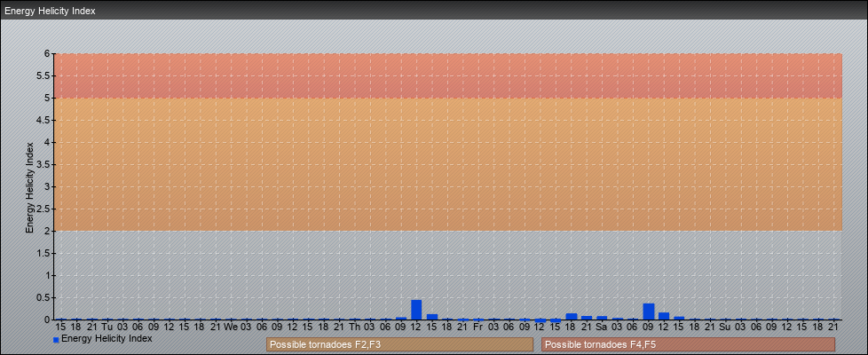Click the vertical Energy Helicity Index axis title

30,187
